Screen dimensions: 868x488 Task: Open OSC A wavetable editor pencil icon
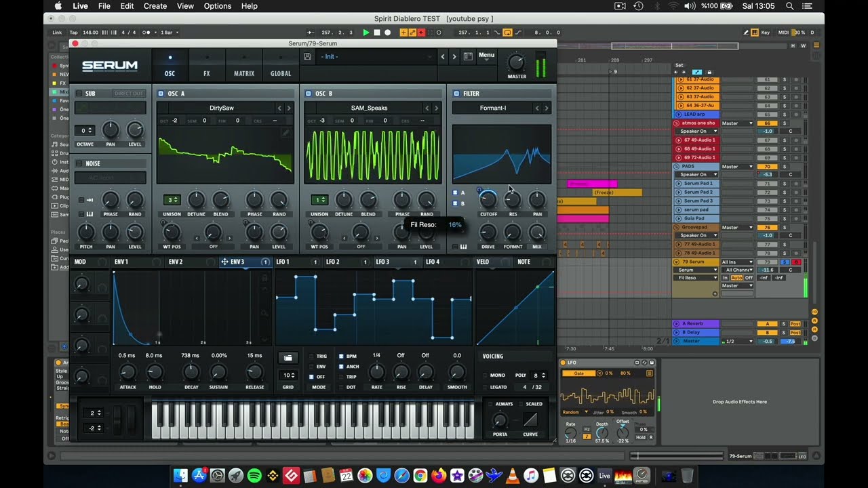285,133
